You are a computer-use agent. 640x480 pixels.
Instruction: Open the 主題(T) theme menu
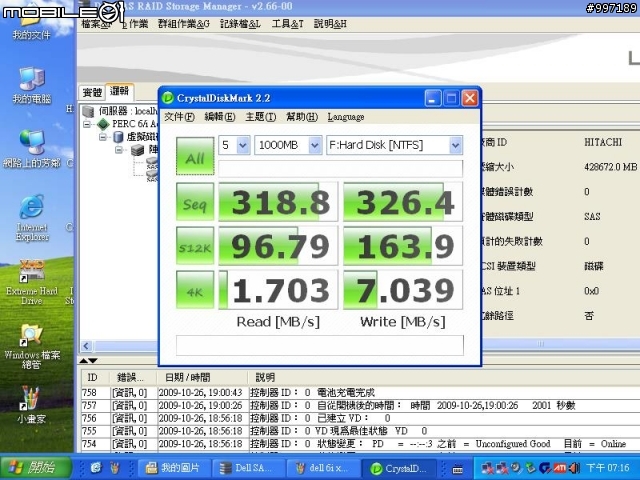(260, 117)
